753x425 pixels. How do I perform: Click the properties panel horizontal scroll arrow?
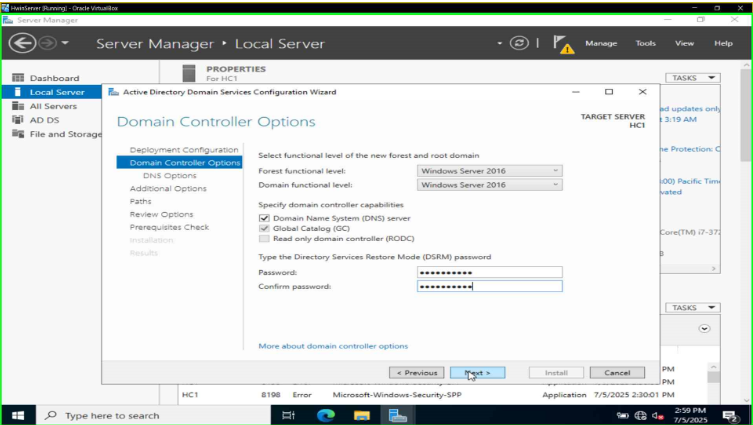click(714, 268)
